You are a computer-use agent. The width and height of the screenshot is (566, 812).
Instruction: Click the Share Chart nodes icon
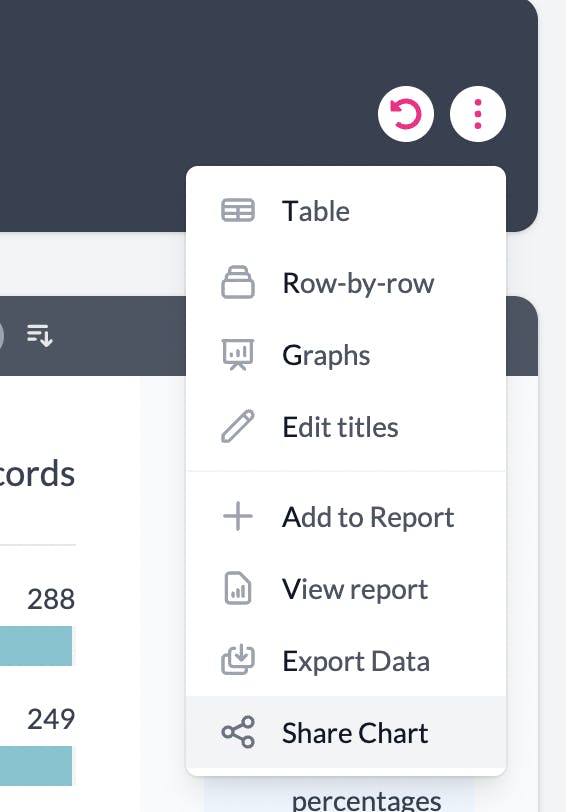pos(238,732)
